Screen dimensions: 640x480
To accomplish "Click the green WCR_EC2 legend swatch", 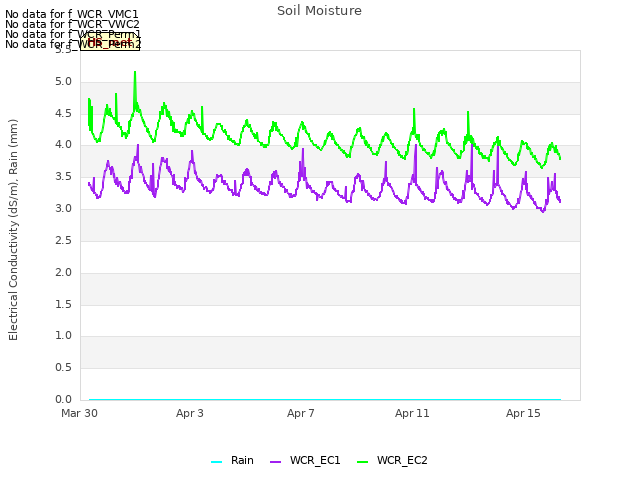I will click(x=362, y=462).
